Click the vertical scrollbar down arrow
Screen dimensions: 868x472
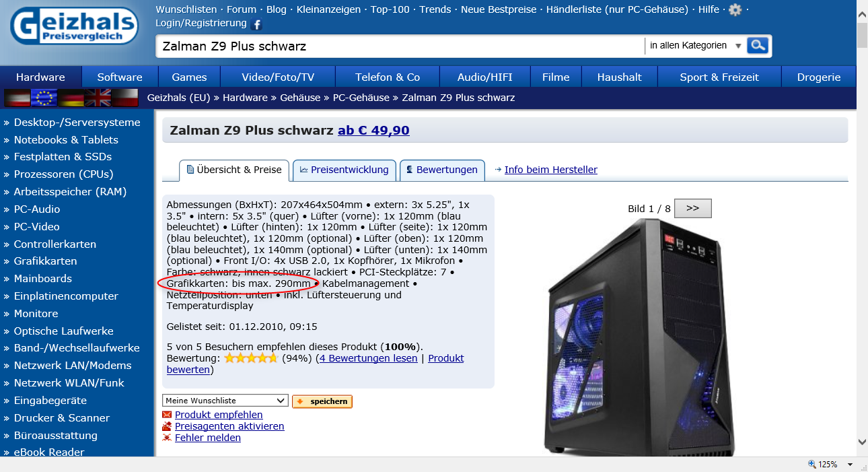[862, 442]
